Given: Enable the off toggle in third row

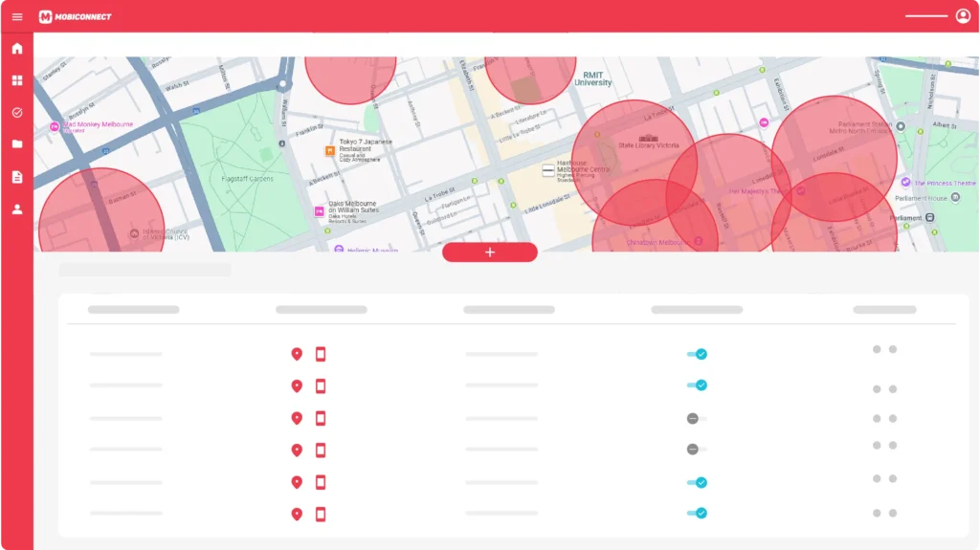Looking at the screenshot, I should click(x=697, y=419).
